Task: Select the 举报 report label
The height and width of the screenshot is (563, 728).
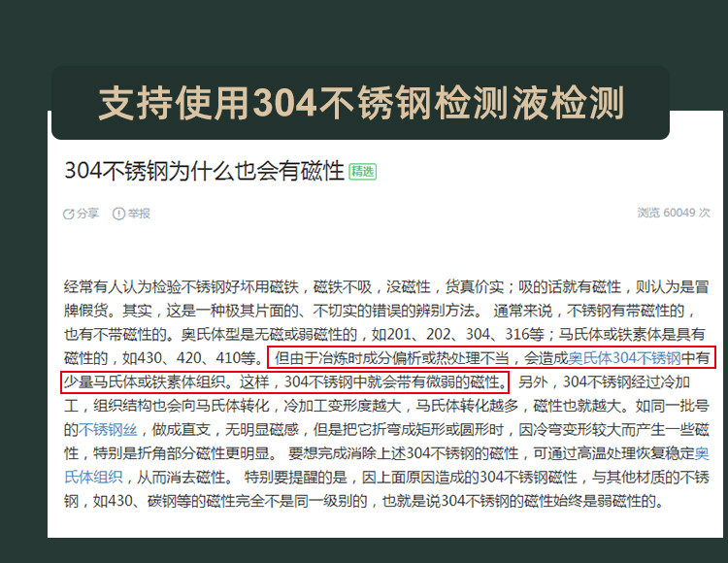Action: [139, 214]
